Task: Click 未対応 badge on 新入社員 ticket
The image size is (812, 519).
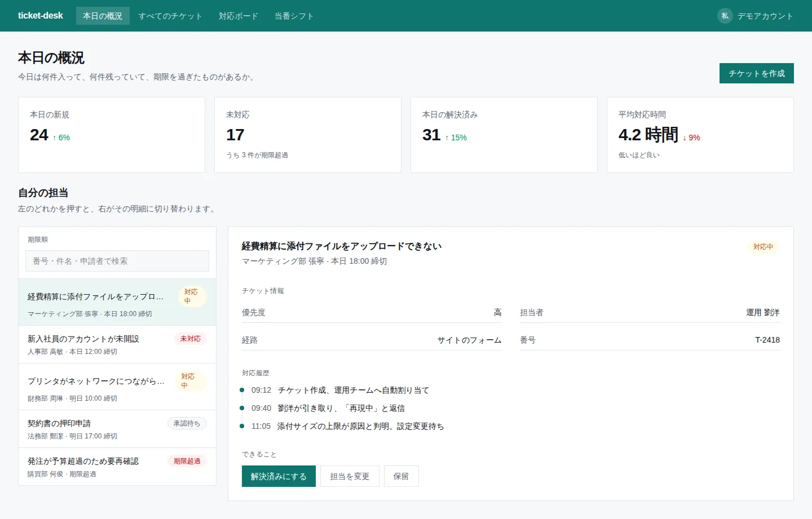Action: point(191,339)
